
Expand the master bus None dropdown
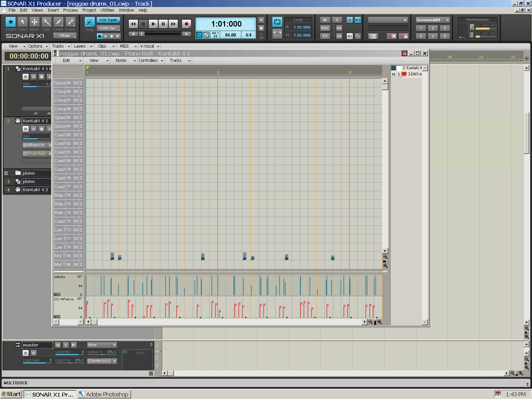[114, 345]
